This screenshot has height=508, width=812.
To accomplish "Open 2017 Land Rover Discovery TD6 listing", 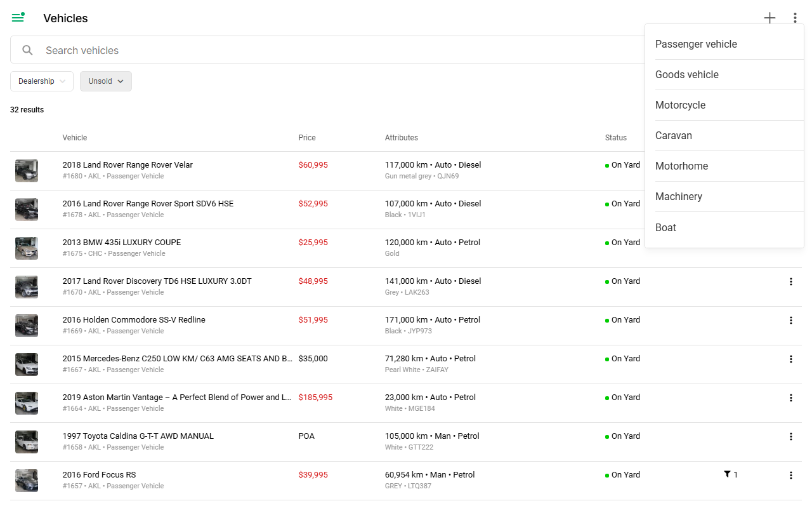I will pos(157,281).
